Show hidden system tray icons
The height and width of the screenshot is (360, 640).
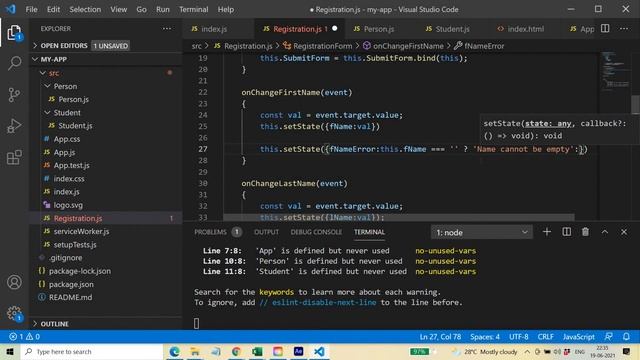[x=527, y=351]
